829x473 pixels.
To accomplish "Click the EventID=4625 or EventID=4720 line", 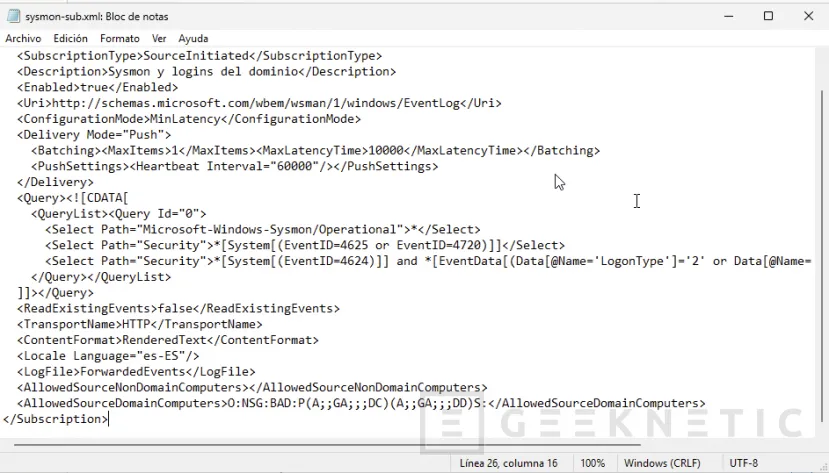I will click(305, 246).
